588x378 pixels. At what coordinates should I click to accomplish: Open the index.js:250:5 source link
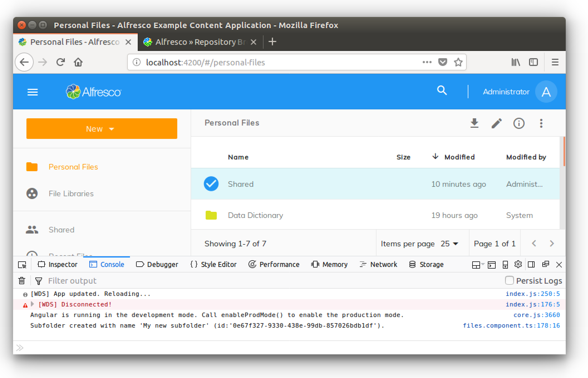pos(533,294)
